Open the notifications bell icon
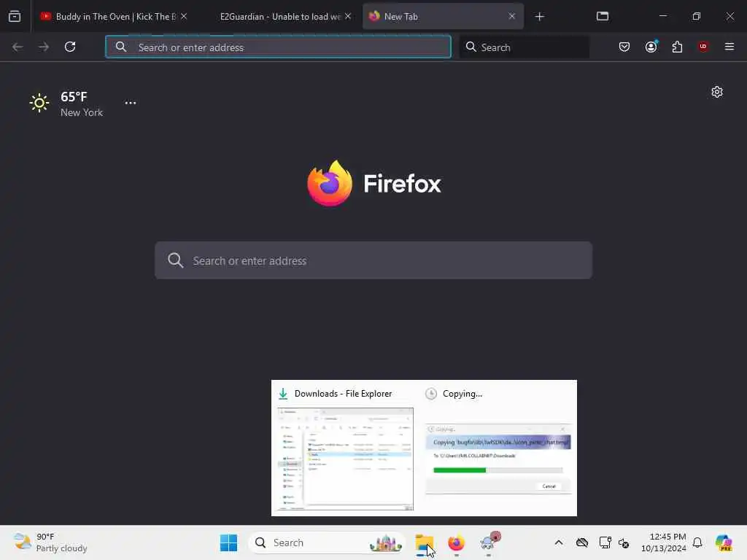 click(697, 542)
